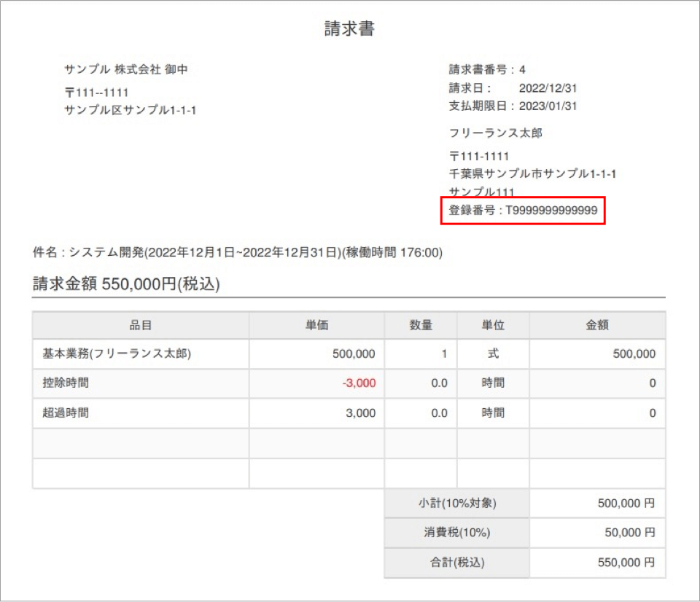Image resolution: width=700 pixels, height=602 pixels.
Task: Click the 件名 システム開発 subject line
Action: (238, 253)
